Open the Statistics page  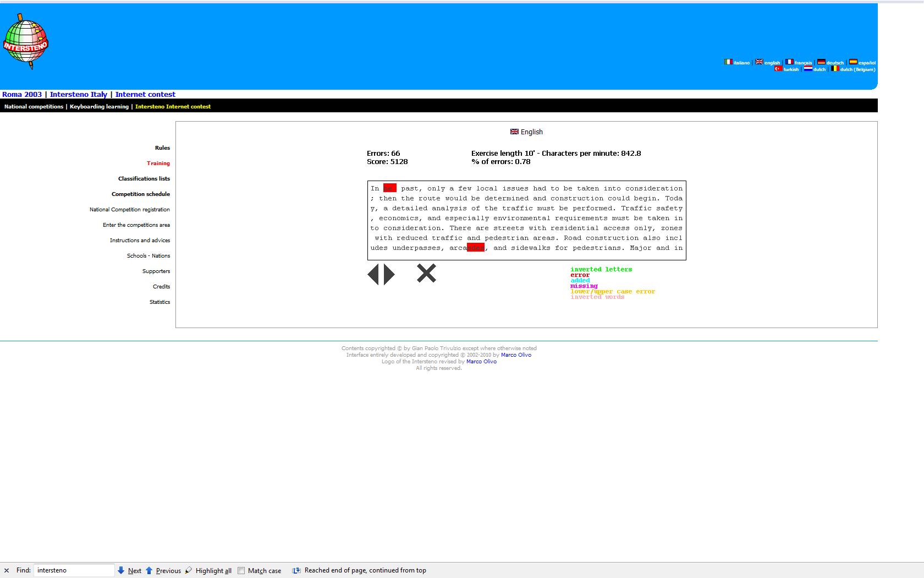click(159, 302)
